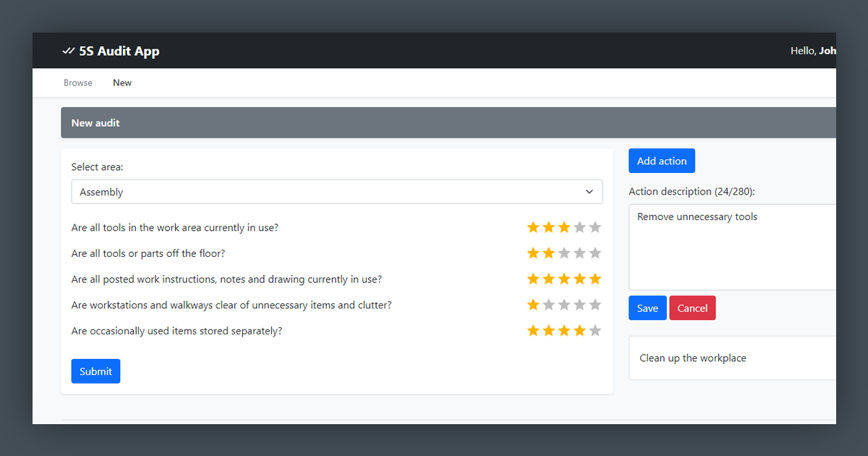The height and width of the screenshot is (456, 868).
Task: Click first star on posted work instructions row
Action: click(x=533, y=279)
